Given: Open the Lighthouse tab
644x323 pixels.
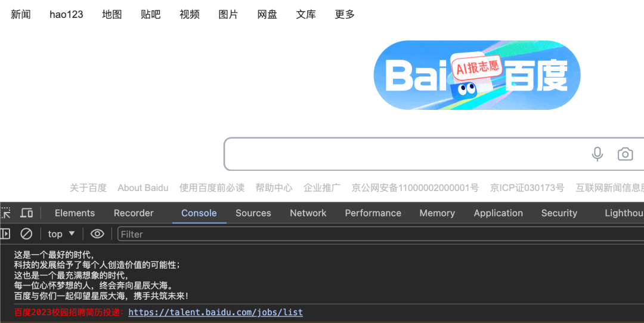Looking at the screenshot, I should pyautogui.click(x=624, y=213).
